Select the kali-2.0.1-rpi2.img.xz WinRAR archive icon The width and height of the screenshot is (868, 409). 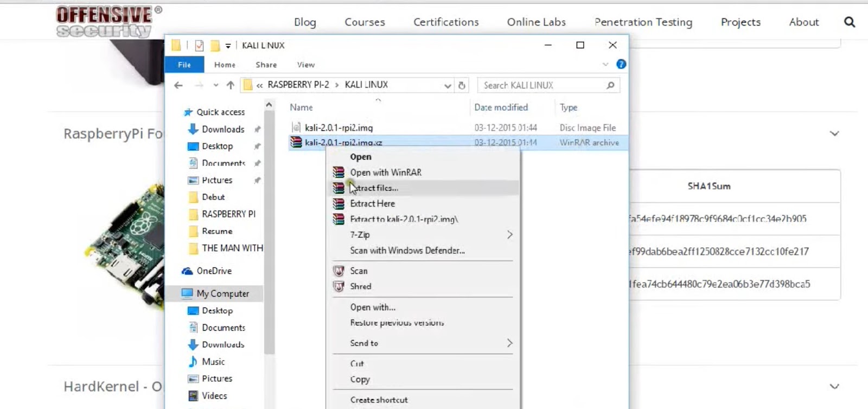[x=296, y=142]
